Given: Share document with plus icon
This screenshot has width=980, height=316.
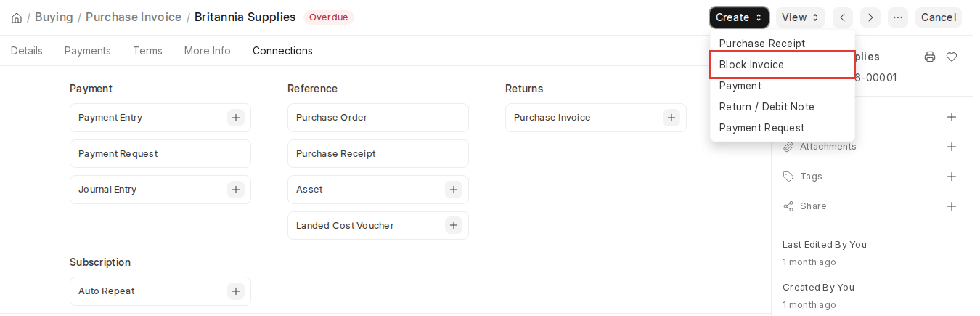Looking at the screenshot, I should (x=952, y=206).
